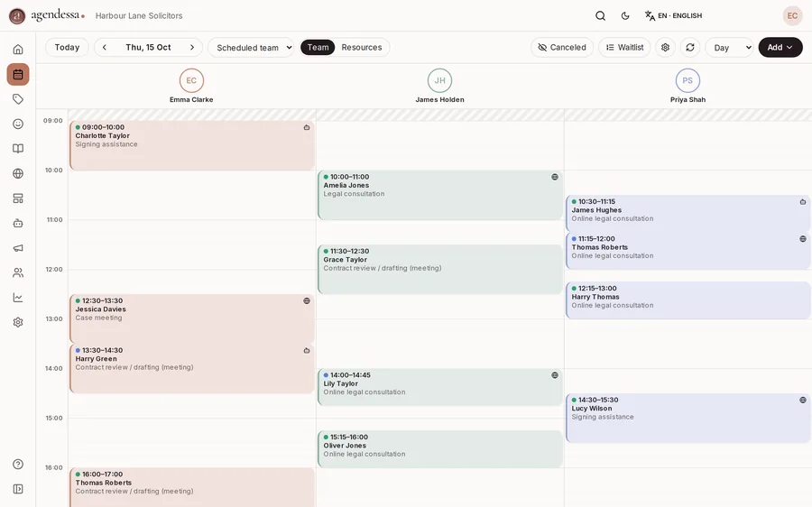The width and height of the screenshot is (812, 507).
Task: Open Oliver Jones 15:15 appointment
Action: (x=440, y=449)
